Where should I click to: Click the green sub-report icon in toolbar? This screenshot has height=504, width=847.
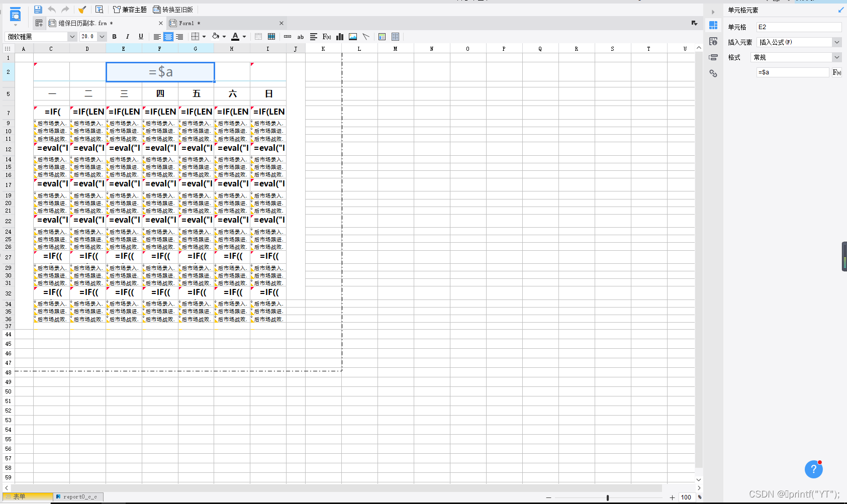pos(382,37)
